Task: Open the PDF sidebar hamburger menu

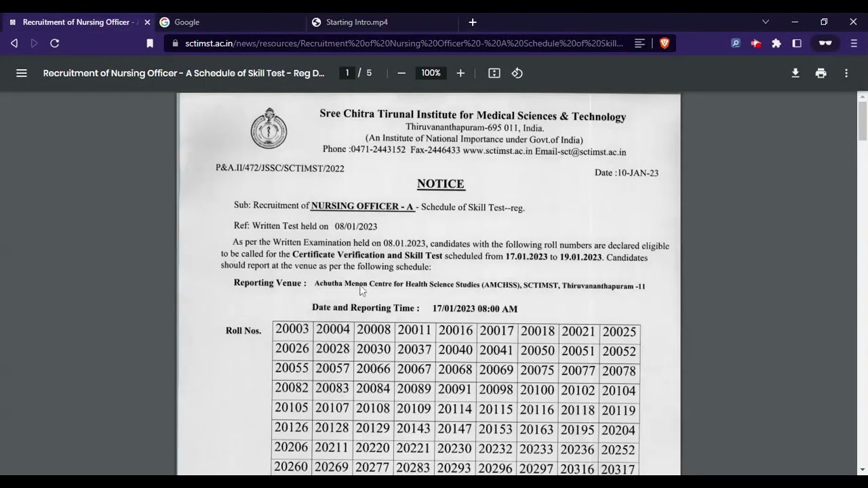Action: point(22,73)
